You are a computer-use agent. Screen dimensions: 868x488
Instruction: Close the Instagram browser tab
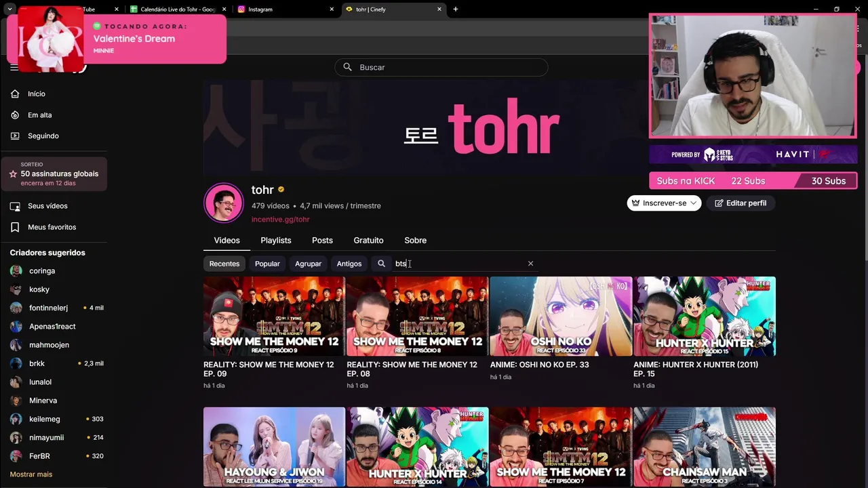click(x=332, y=9)
